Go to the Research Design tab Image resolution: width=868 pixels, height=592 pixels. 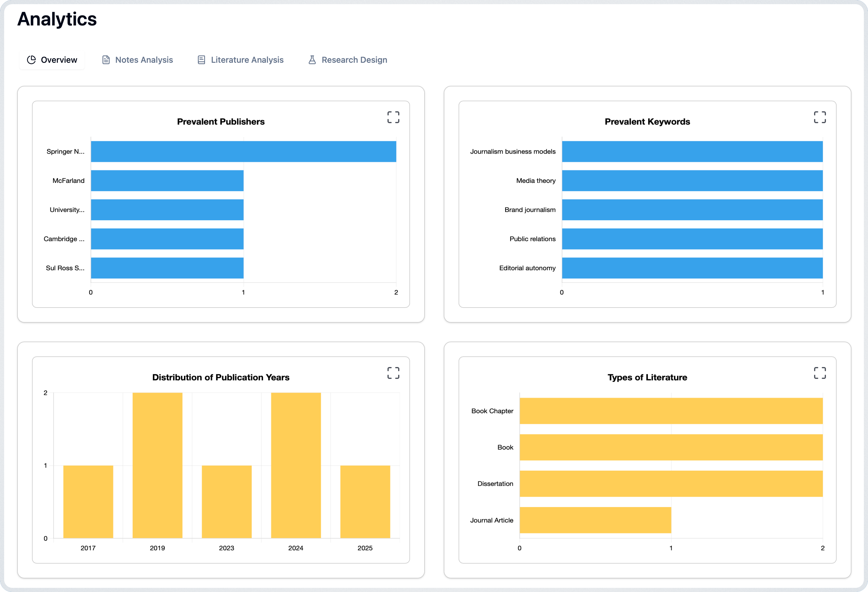coord(354,60)
